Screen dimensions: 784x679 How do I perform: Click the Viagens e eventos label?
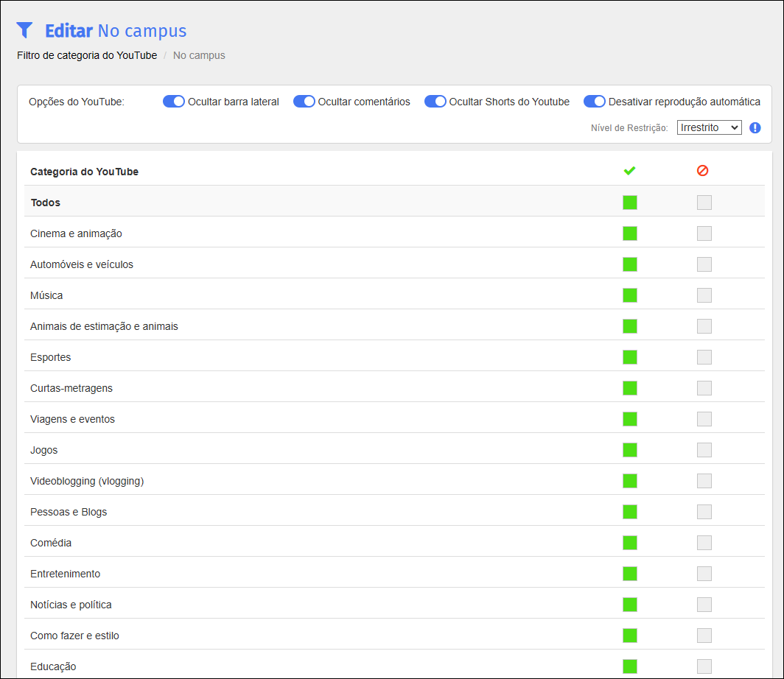[x=72, y=420]
